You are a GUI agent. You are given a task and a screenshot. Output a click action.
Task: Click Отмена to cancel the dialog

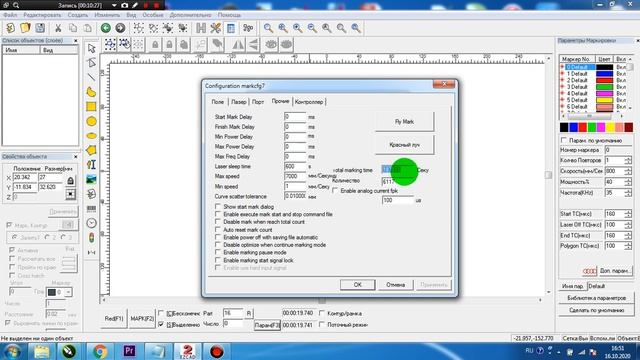click(396, 284)
